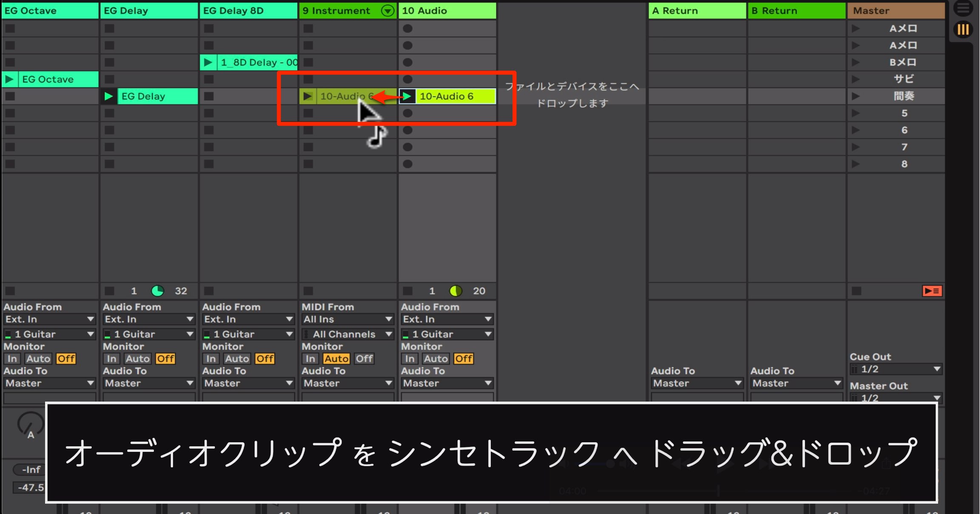Launch the 間奏 scene
980x514 pixels.
click(855, 96)
